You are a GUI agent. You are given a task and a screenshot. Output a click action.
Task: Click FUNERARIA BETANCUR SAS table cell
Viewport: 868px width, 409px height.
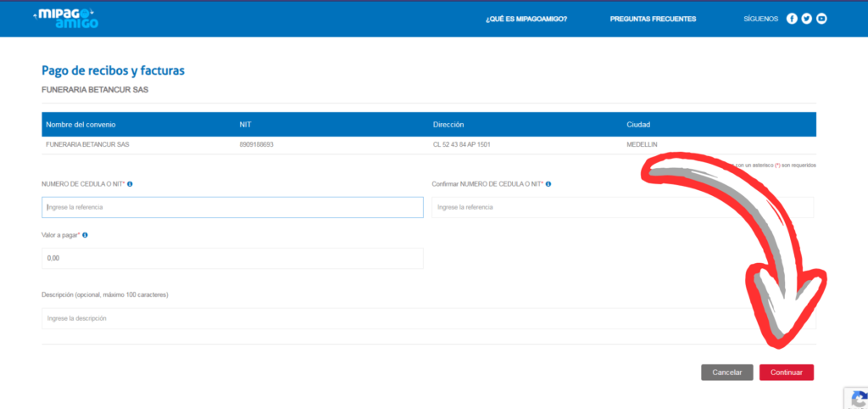click(87, 145)
